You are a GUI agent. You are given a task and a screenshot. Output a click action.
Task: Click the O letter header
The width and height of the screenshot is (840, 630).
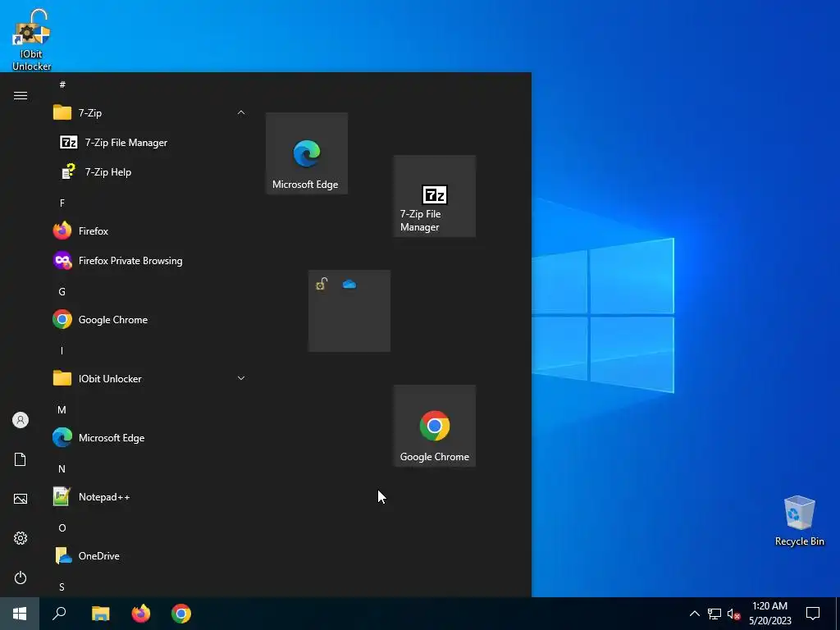point(62,527)
